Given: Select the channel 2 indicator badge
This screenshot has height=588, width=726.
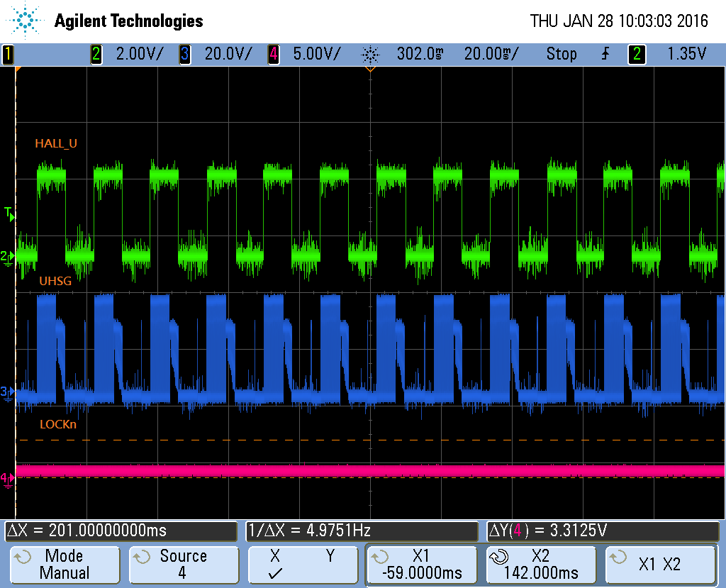Looking at the screenshot, I should click(96, 54).
